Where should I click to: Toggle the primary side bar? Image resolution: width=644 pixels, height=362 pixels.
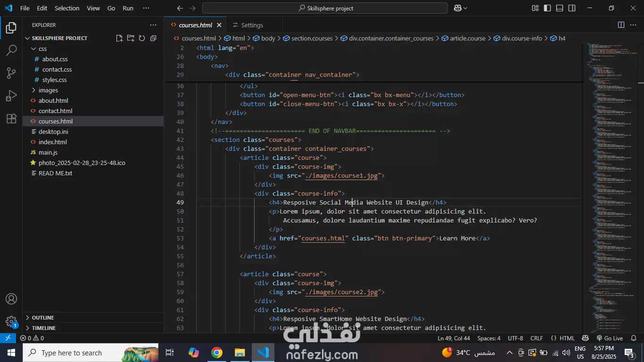[x=547, y=8]
